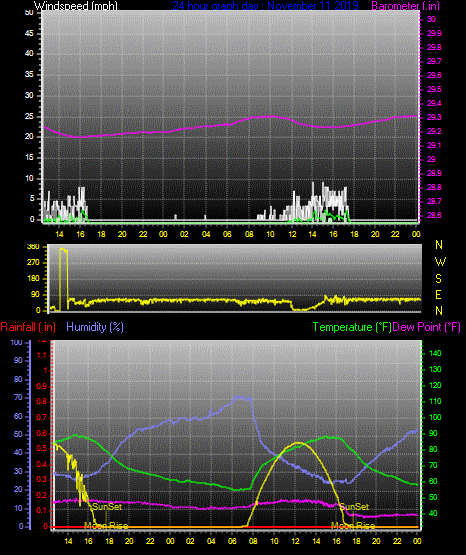Click the "Windspeed (mph)" axis title
Viewport: 466px width, 555px height.
tap(76, 6)
